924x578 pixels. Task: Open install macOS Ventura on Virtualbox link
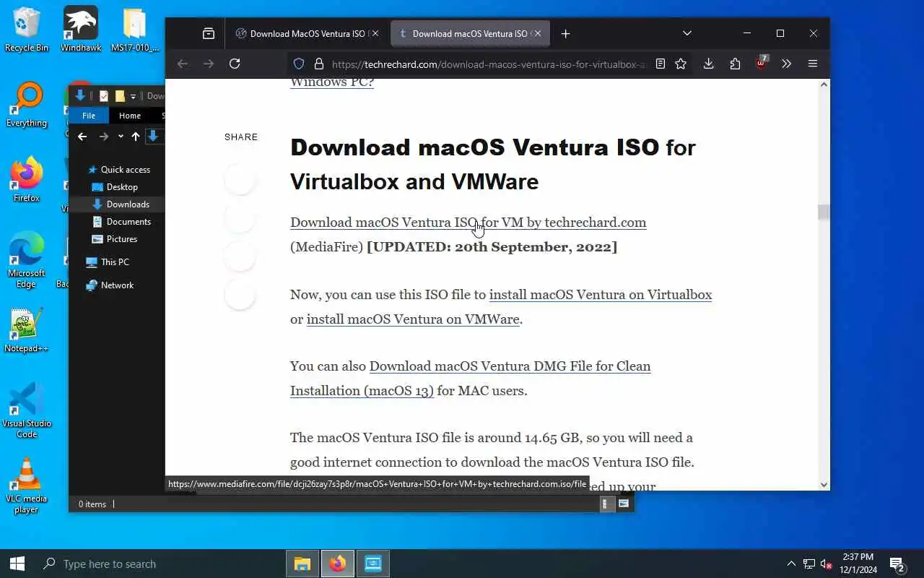(601, 295)
